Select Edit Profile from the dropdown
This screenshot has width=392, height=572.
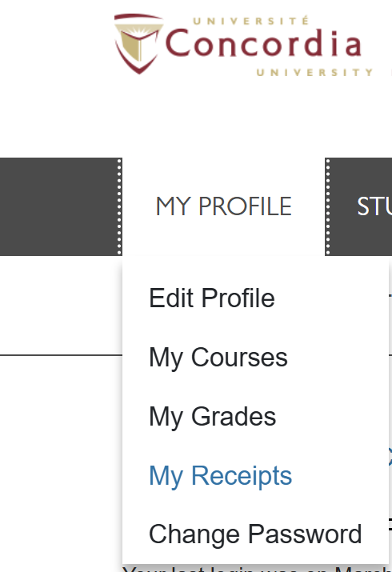[212, 298]
